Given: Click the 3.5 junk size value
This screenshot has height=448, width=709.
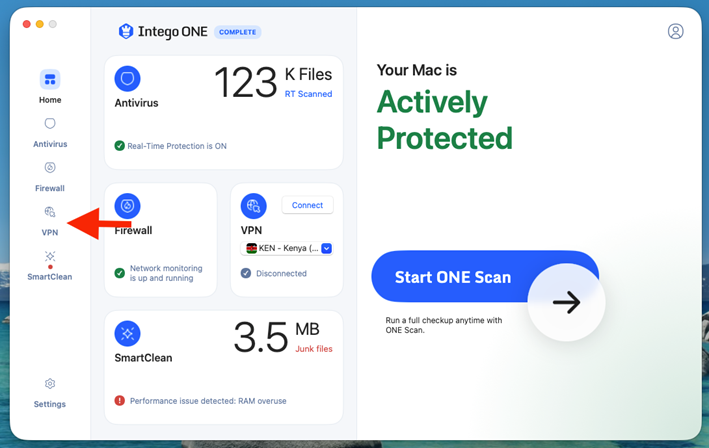Looking at the screenshot, I should [x=260, y=337].
